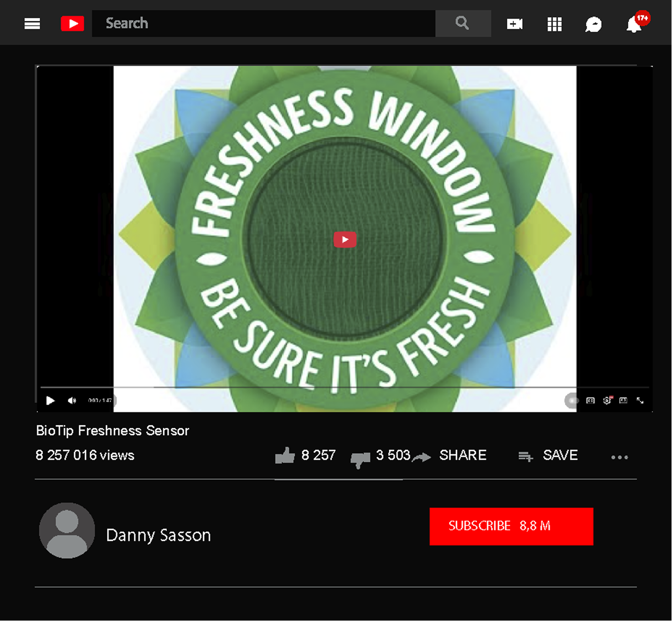This screenshot has height=621, width=672.
Task: Open the YouTube apps grid
Action: pyautogui.click(x=555, y=24)
